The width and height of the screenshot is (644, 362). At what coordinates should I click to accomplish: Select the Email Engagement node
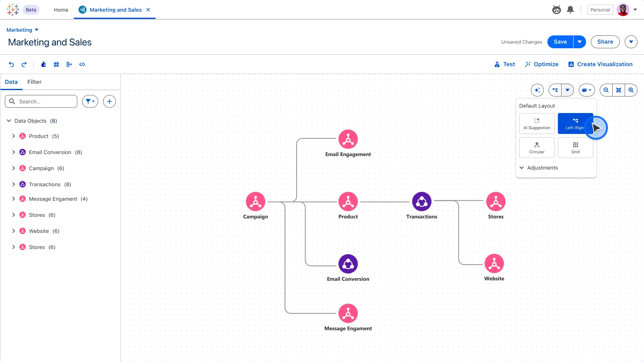[x=348, y=139]
